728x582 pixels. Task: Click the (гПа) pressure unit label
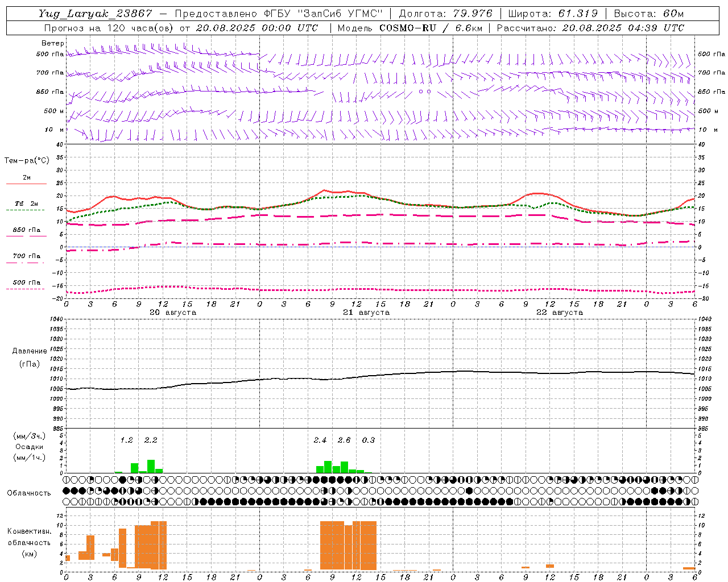point(30,364)
